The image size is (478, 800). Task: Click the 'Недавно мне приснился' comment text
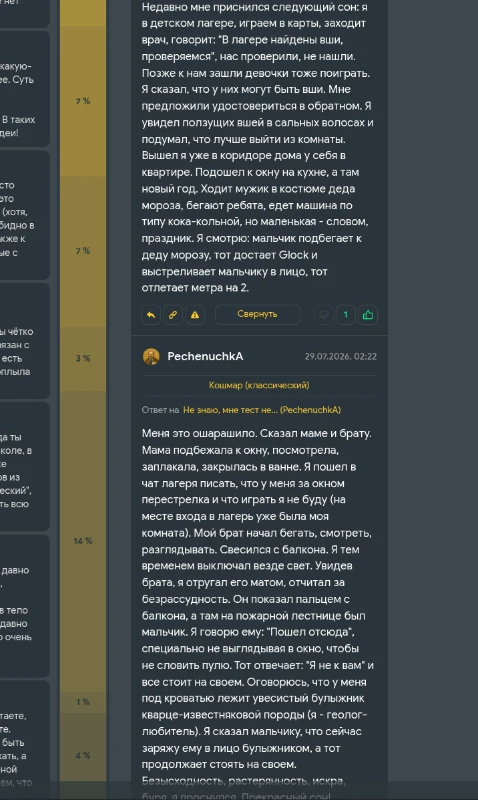click(x=258, y=147)
